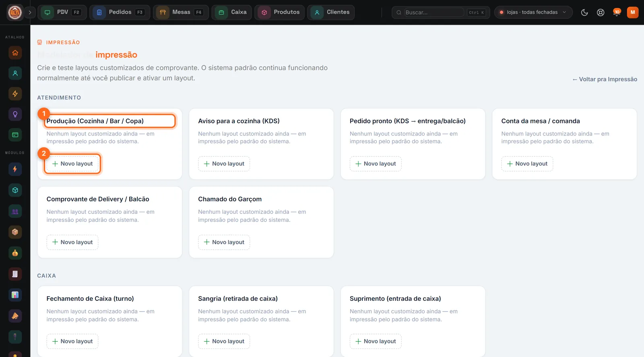Open the bar chart module icon
This screenshot has width=644, height=357.
pos(15,295)
